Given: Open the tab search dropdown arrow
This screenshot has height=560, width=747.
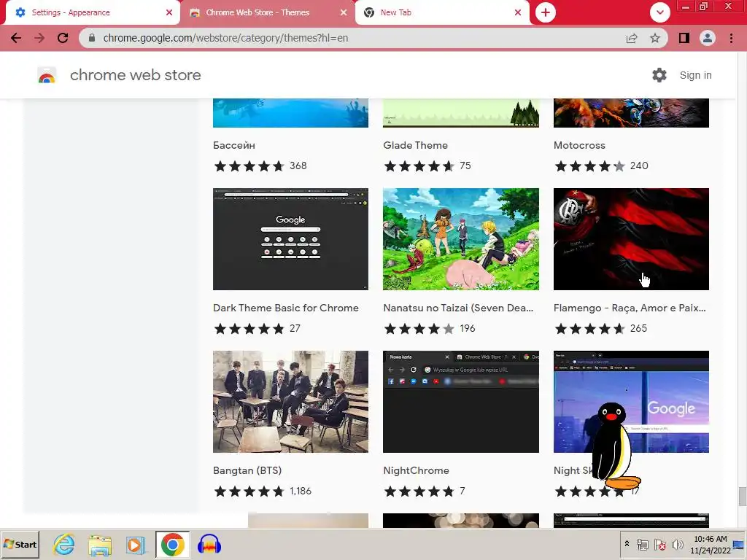Looking at the screenshot, I should [659, 12].
